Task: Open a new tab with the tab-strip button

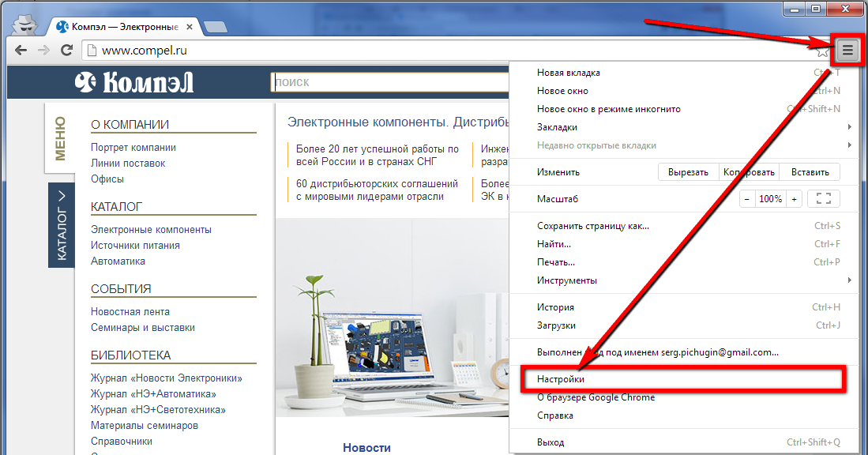Action: 215,27
